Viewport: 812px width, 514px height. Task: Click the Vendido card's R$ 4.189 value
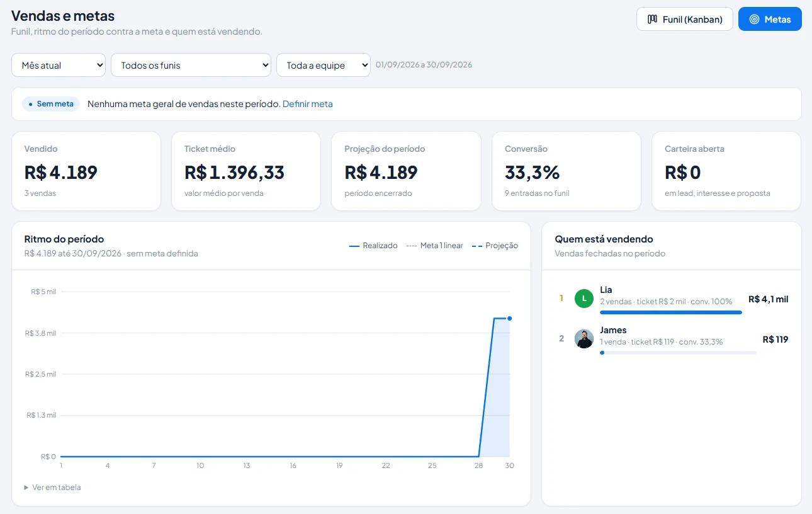(x=61, y=172)
